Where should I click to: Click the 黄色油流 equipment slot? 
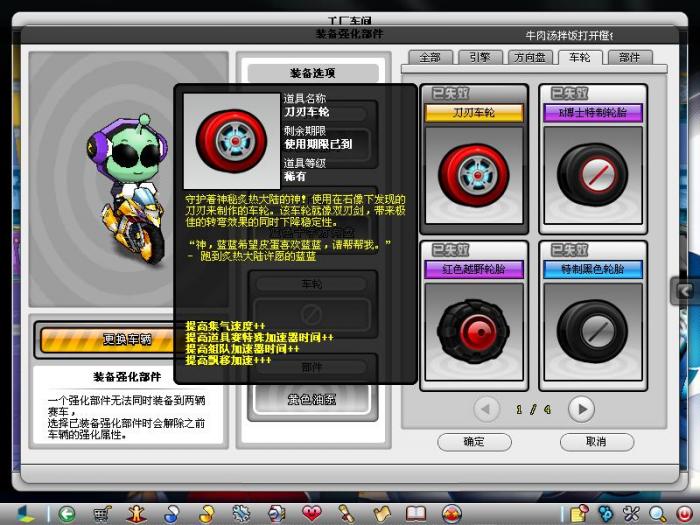pos(312,400)
